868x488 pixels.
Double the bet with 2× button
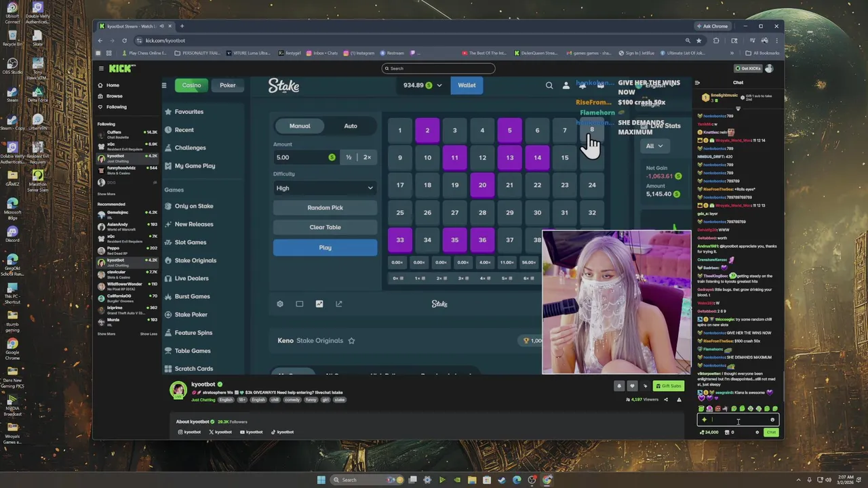tap(367, 157)
